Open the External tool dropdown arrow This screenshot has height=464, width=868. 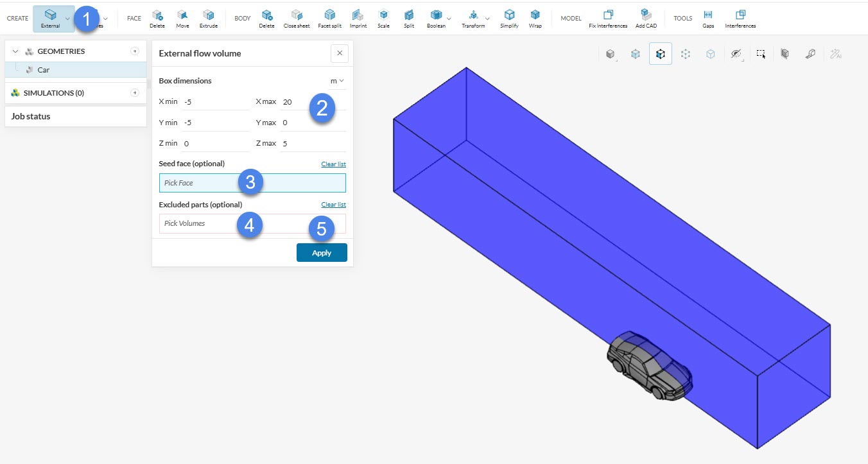[67, 19]
